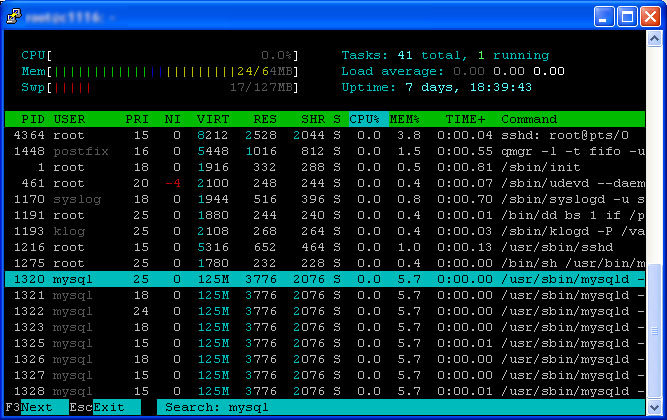Viewport: 667px width, 420px height.
Task: Click the TIME+ column header
Action: point(465,119)
